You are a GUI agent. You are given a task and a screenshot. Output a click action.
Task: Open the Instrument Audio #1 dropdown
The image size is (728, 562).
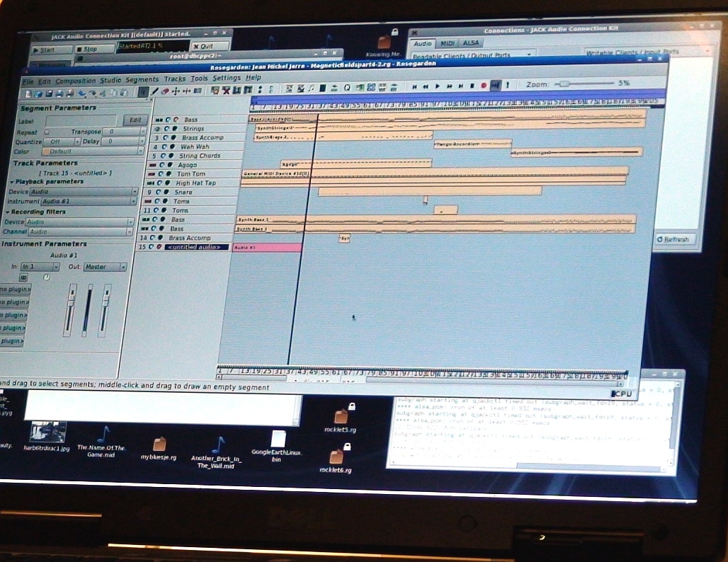[89, 202]
